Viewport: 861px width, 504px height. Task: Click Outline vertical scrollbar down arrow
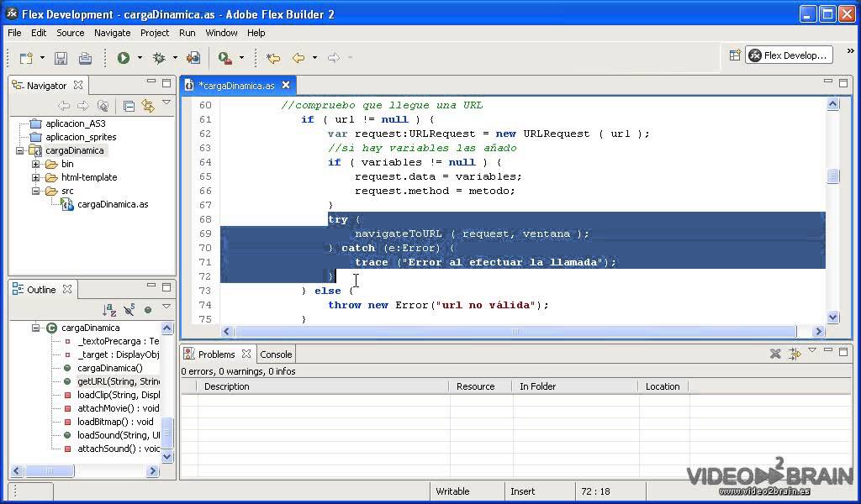pos(167,456)
